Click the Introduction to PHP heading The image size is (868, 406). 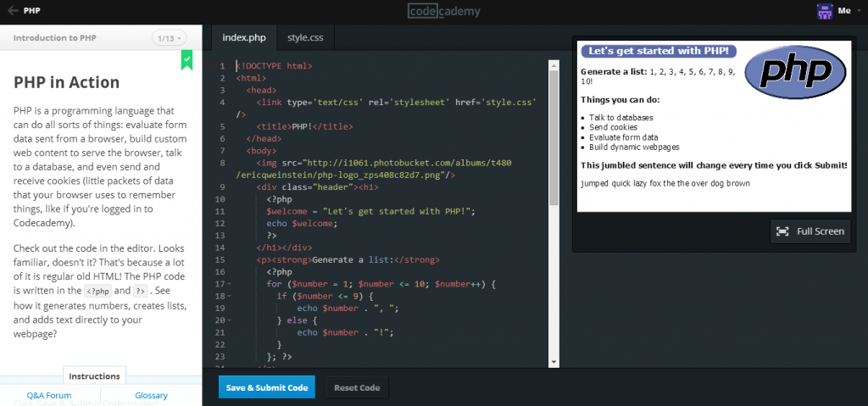pyautogui.click(x=55, y=38)
